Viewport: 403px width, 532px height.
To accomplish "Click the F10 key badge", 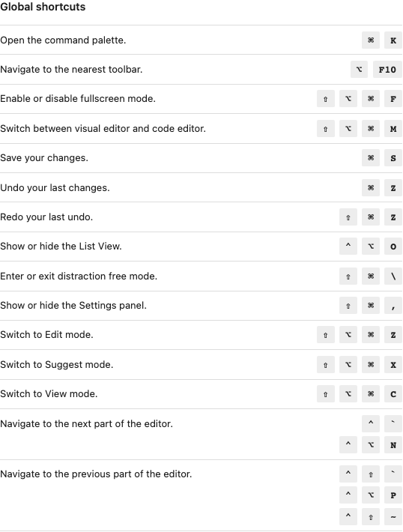I will click(387, 70).
